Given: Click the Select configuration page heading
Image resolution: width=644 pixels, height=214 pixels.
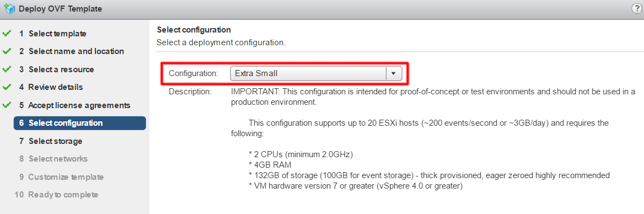Looking at the screenshot, I should [194, 30].
